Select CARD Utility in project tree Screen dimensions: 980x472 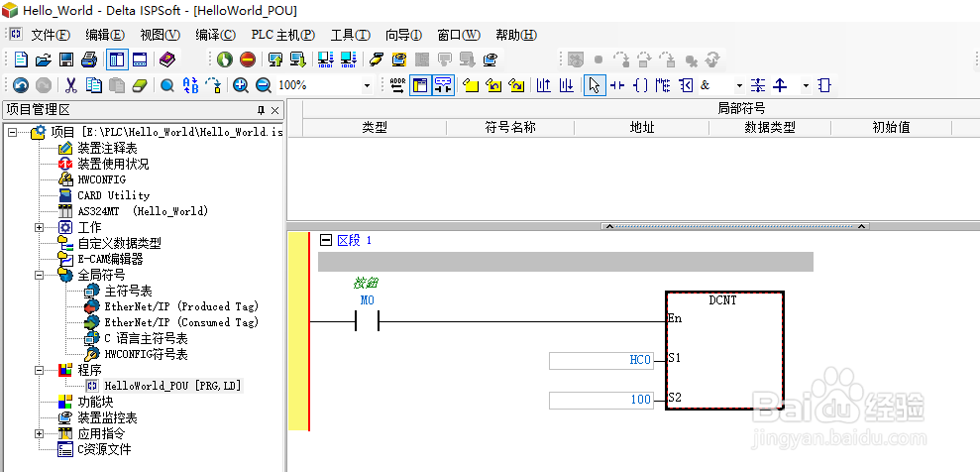[x=113, y=195]
